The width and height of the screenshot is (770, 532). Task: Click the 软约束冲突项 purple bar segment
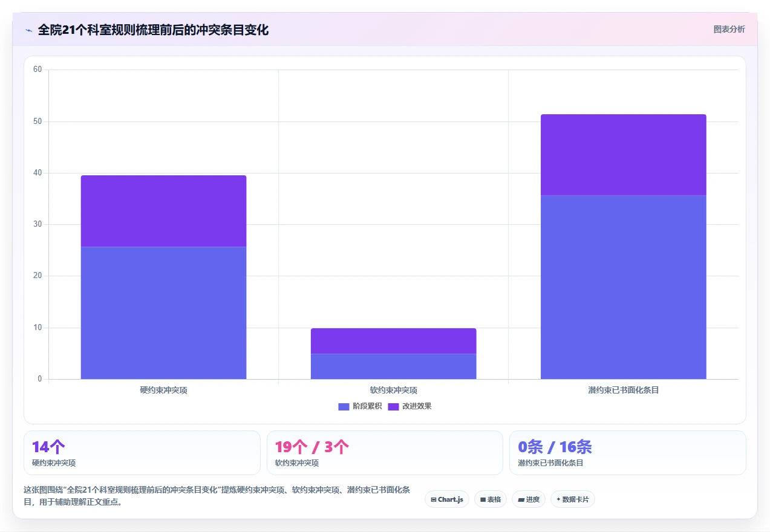click(394, 341)
